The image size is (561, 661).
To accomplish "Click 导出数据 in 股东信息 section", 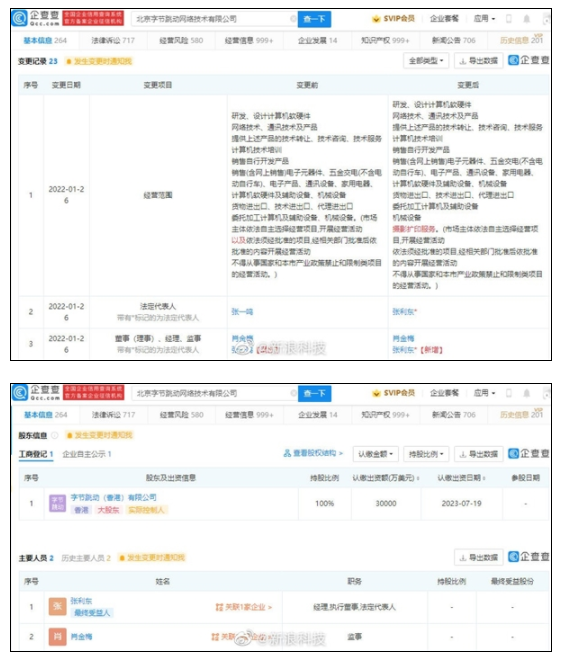I will point(478,454).
